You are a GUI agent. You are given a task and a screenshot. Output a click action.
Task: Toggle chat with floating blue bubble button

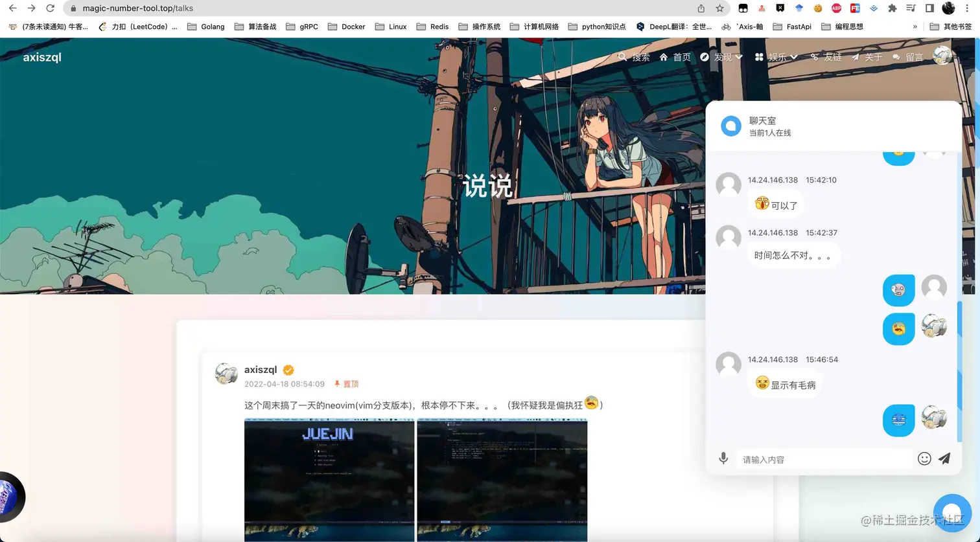point(952,513)
